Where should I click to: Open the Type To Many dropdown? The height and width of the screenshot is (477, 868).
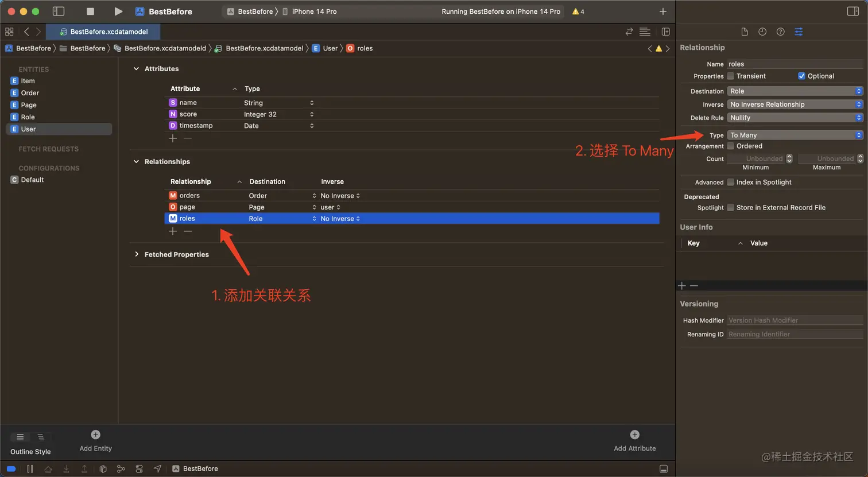point(795,135)
